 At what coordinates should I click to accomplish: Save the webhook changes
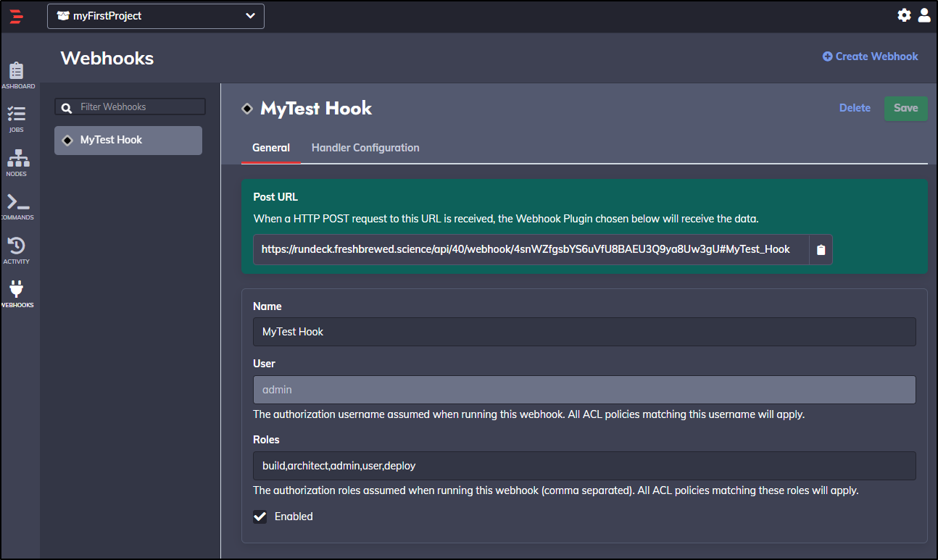click(906, 109)
